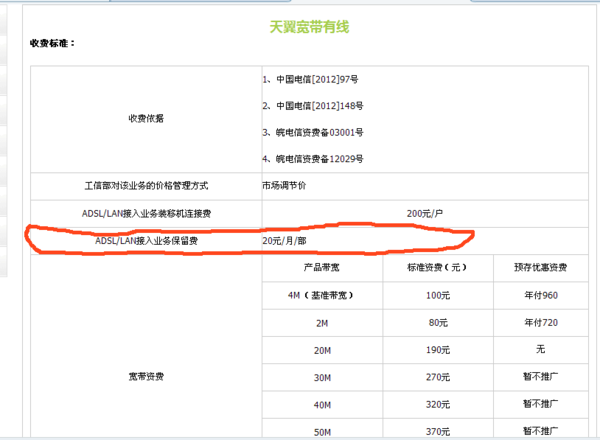This screenshot has width=600, height=440.
Task: Select the 2M bandwidth cell
Action: [322, 323]
